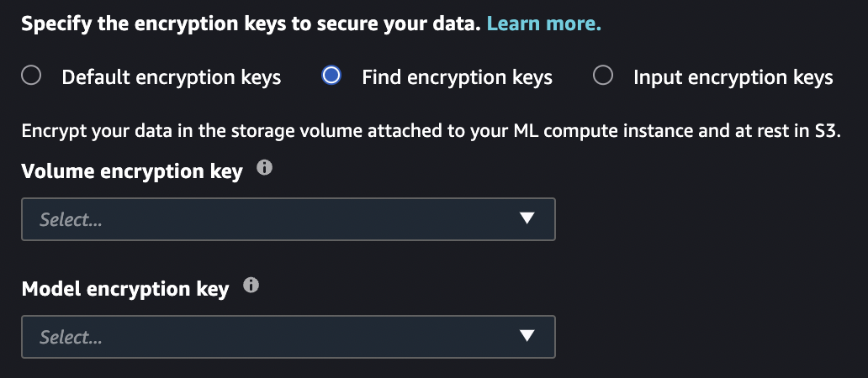Screen dimensions: 868x378
Task: Click the "Model encryption key" field label
Action: (x=125, y=290)
